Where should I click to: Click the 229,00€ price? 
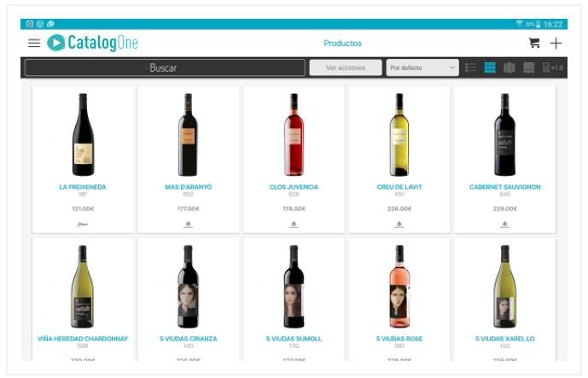(504, 208)
